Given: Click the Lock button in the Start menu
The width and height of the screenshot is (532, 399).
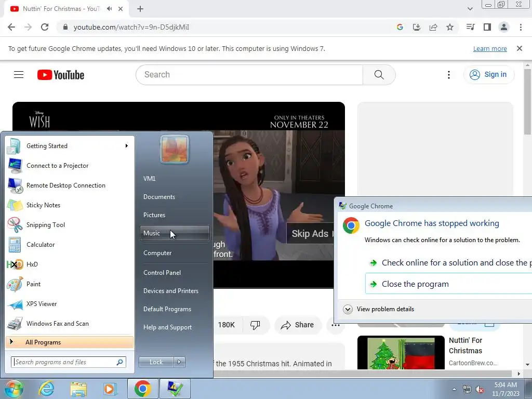Looking at the screenshot, I should [156, 362].
